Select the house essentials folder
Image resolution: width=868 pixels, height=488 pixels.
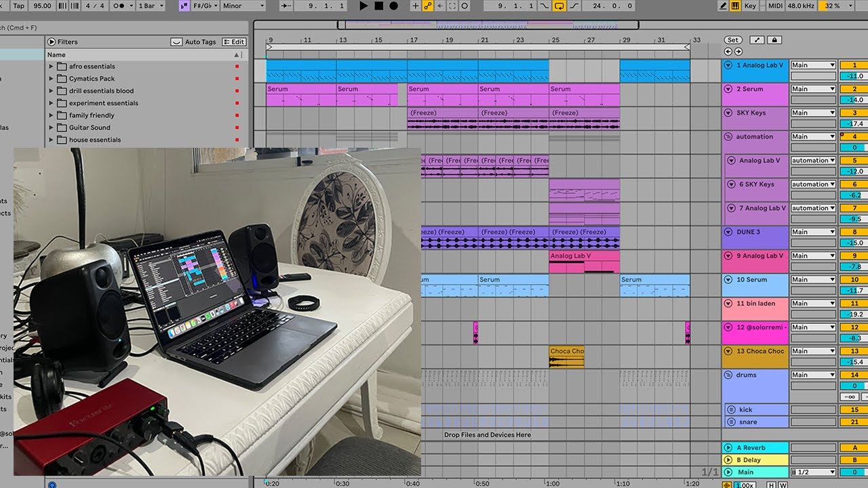(95, 140)
